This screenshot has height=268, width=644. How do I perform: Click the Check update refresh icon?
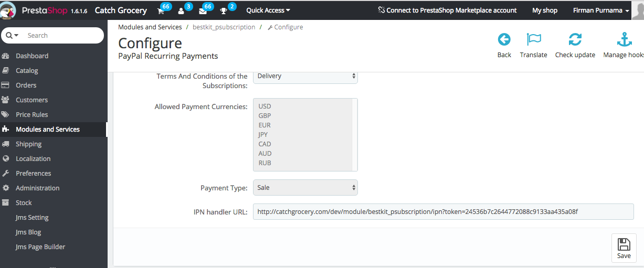click(575, 39)
